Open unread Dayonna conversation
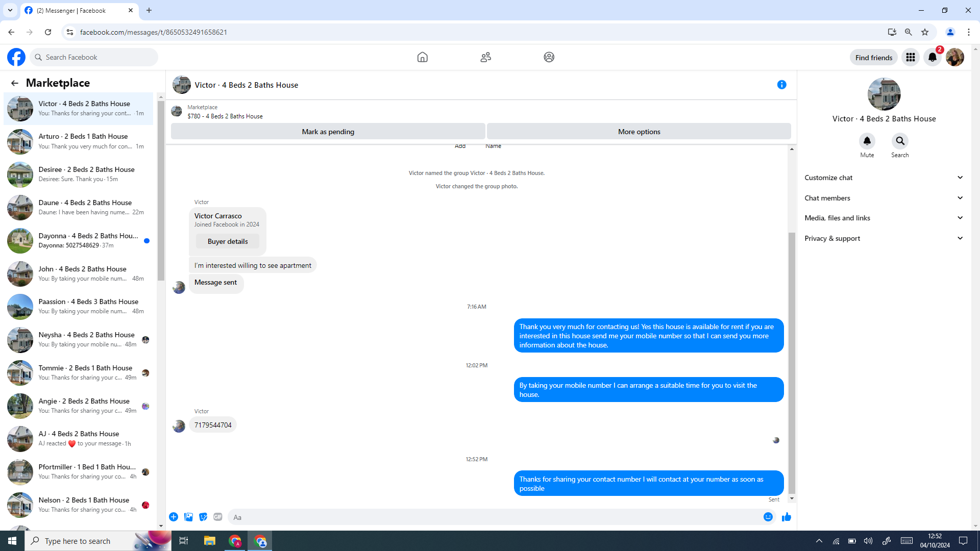980x551 pixels. (78, 241)
